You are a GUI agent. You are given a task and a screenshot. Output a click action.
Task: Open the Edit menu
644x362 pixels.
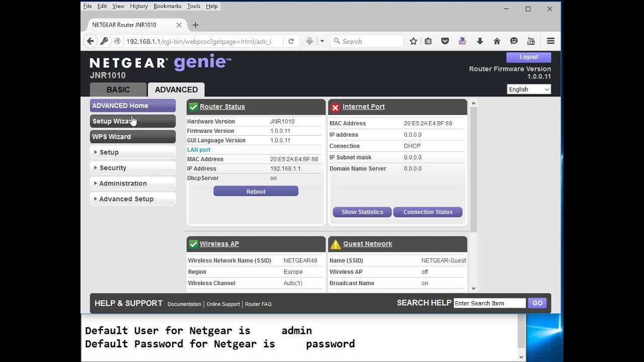click(x=102, y=6)
